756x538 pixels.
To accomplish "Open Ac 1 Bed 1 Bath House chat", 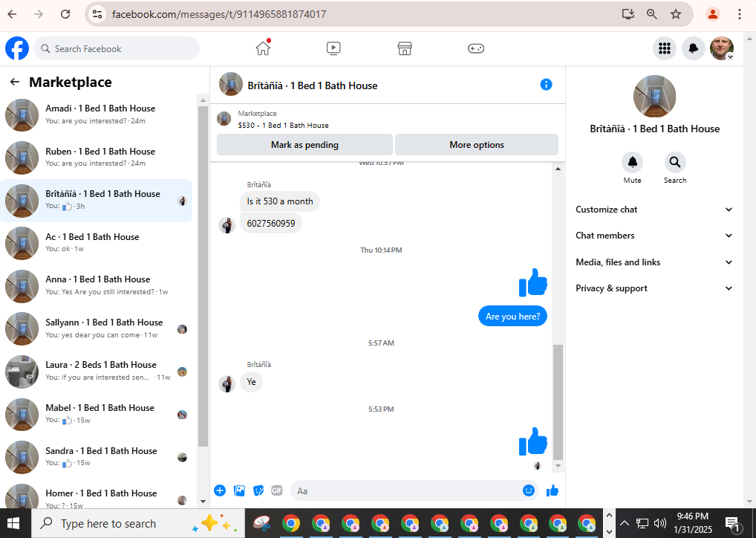I will coord(97,243).
